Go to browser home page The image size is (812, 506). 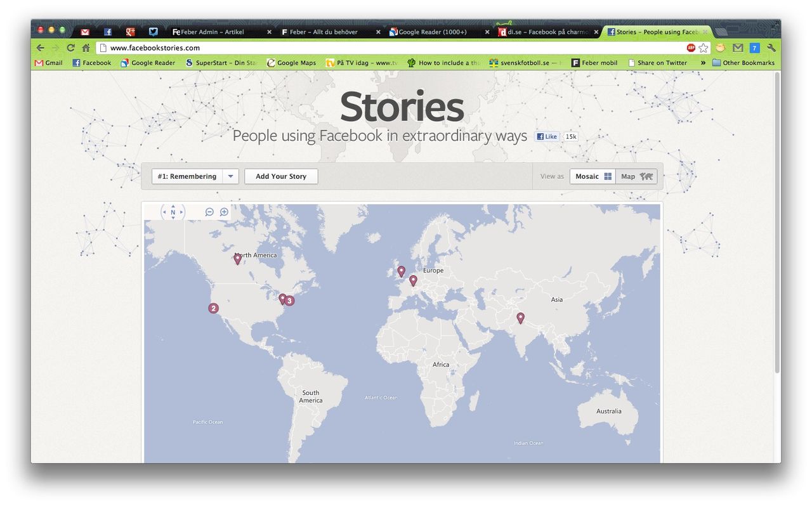[x=86, y=48]
